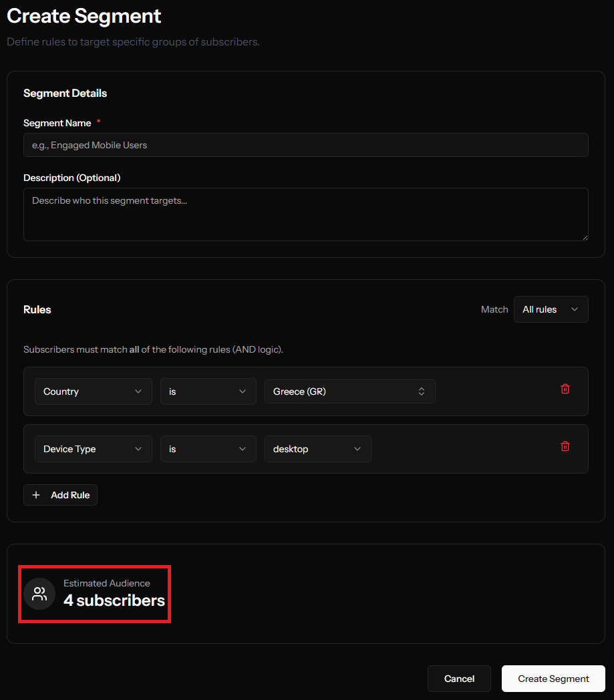Click the chevron on the All rules selector
This screenshot has width=614, height=700.
click(x=573, y=309)
